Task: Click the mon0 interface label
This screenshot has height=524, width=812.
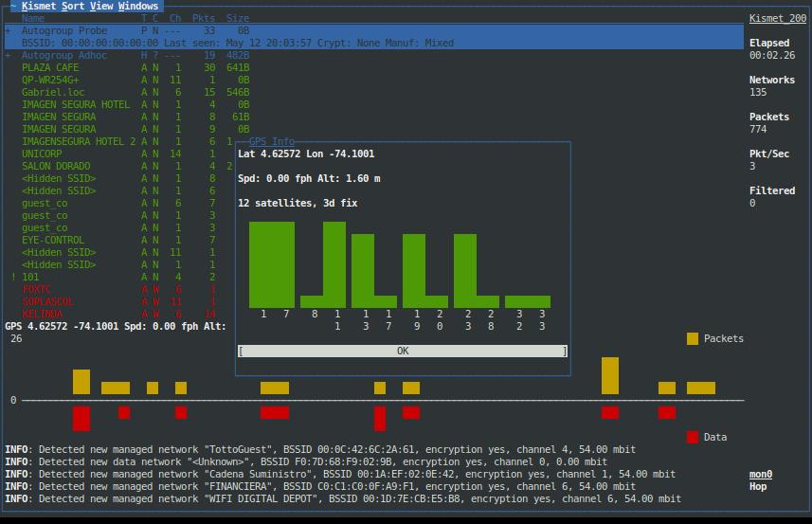Action: pyautogui.click(x=761, y=474)
